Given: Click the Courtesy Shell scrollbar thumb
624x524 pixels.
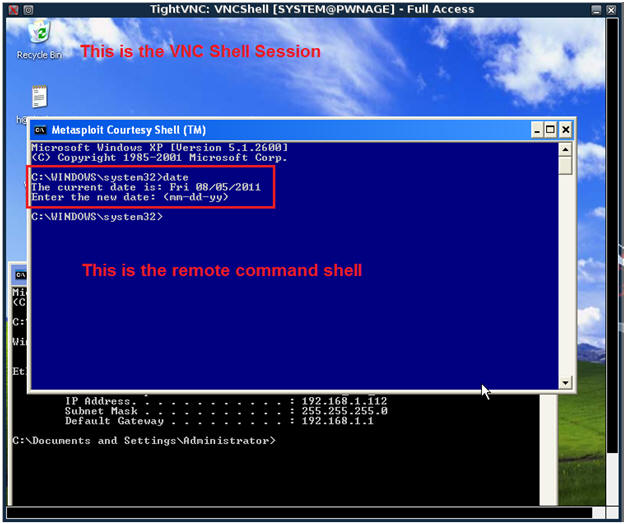Looking at the screenshot, I should click(x=565, y=166).
